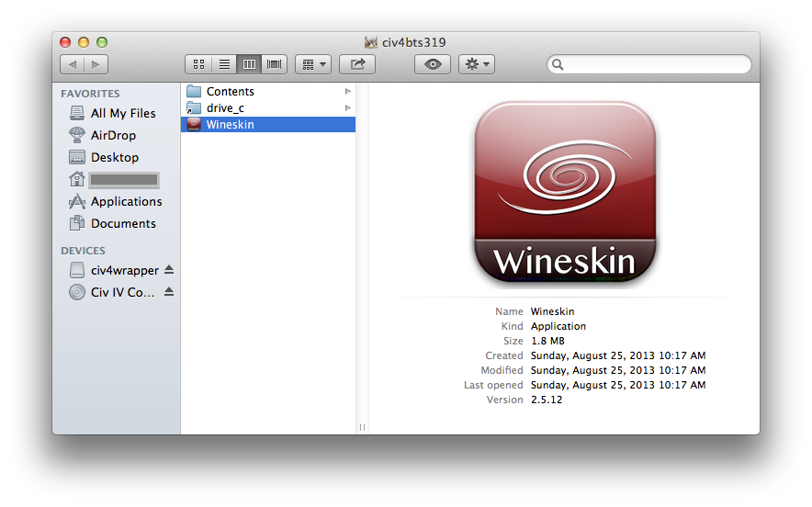The image size is (812, 507).
Task: Click the Kind value Application
Action: pos(558,326)
